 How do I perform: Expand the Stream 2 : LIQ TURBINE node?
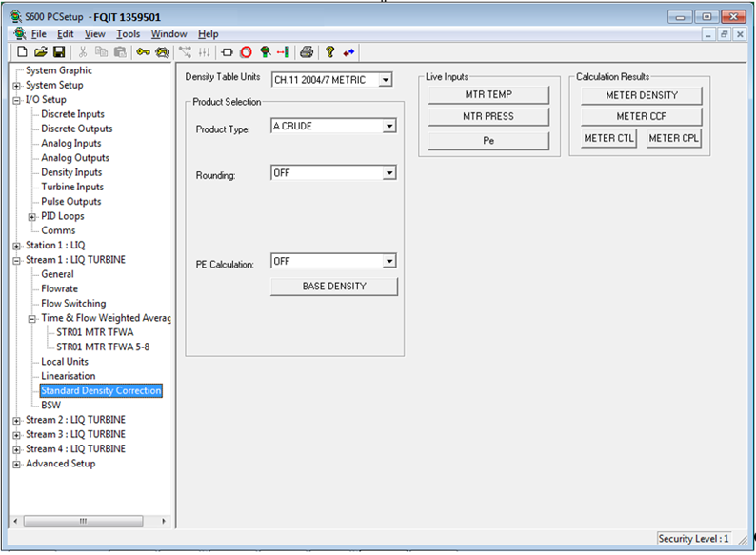[16, 421]
